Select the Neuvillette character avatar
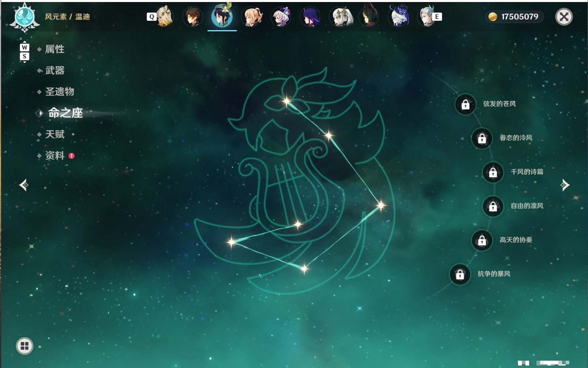 point(427,16)
